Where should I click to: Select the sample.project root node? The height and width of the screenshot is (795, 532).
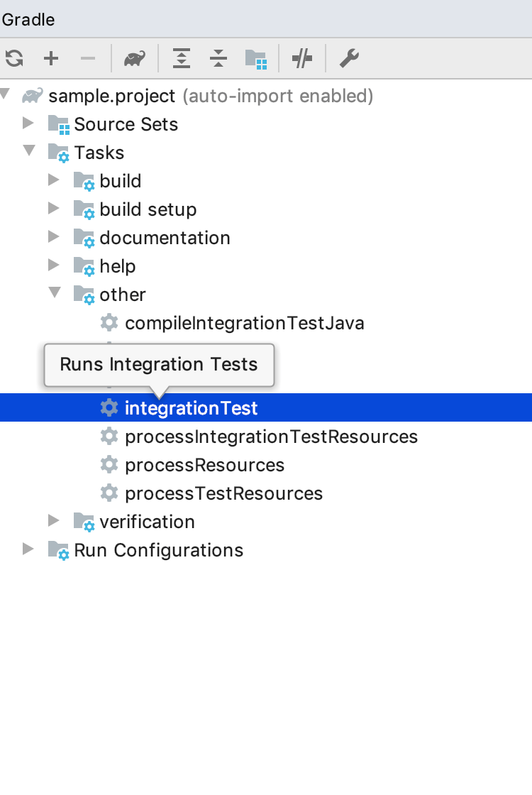tap(111, 95)
